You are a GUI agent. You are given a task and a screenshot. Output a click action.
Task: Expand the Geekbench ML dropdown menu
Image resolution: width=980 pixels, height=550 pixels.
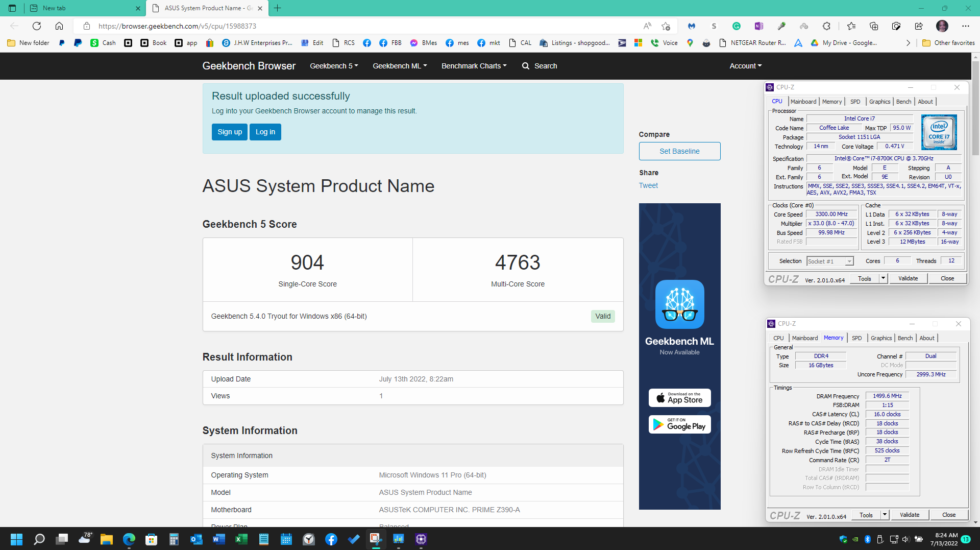pyautogui.click(x=400, y=66)
